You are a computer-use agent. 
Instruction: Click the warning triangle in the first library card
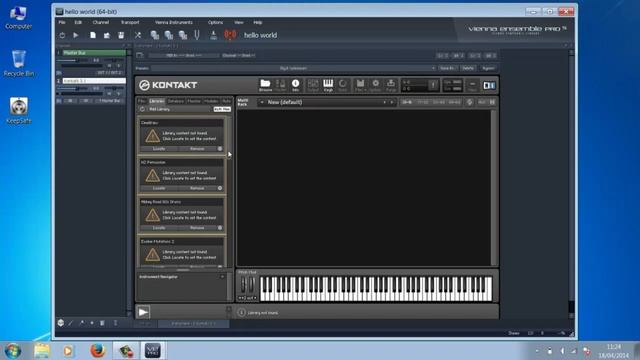coord(152,136)
